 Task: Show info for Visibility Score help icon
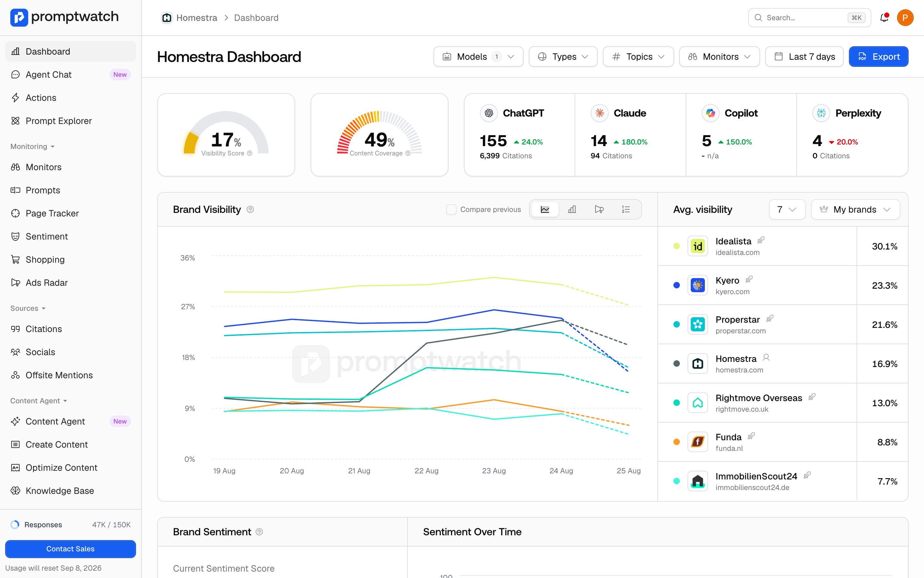tap(249, 153)
